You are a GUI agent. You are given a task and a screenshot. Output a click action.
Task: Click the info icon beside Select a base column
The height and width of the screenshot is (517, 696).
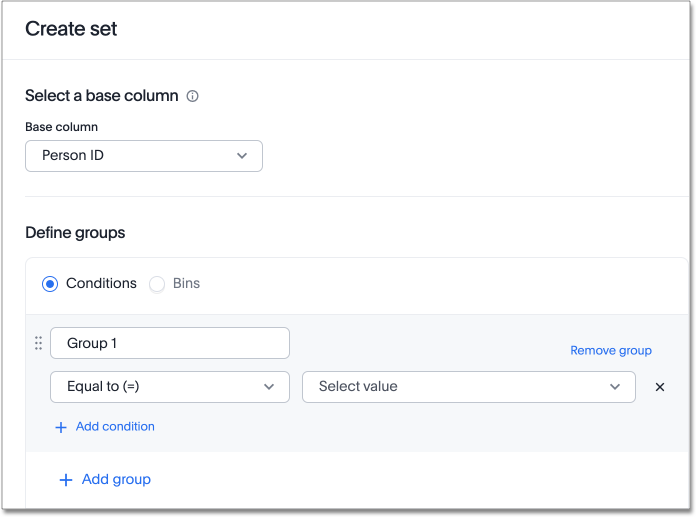coord(193,97)
